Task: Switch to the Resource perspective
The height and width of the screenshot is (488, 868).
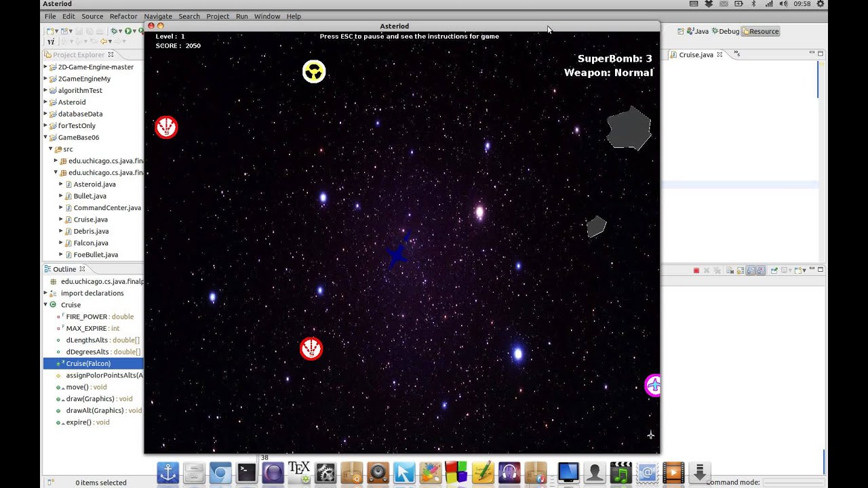Action: coord(761,31)
